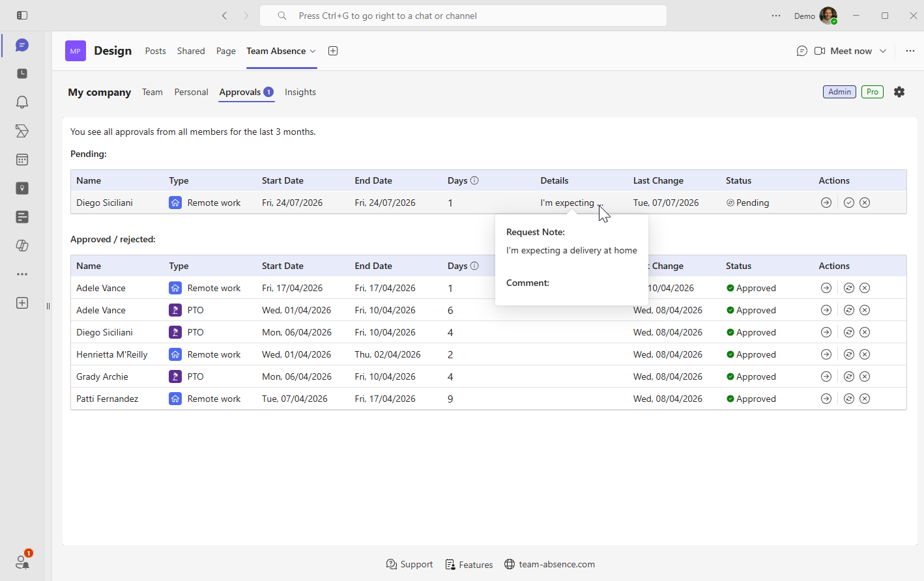Open more channel options ellipsis
The width and height of the screenshot is (924, 581).
910,51
